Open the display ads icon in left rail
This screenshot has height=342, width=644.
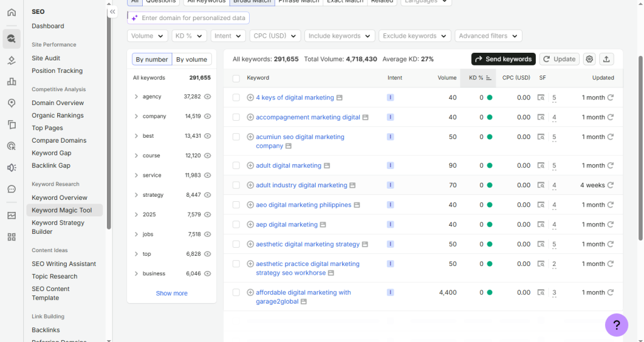pyautogui.click(x=11, y=146)
